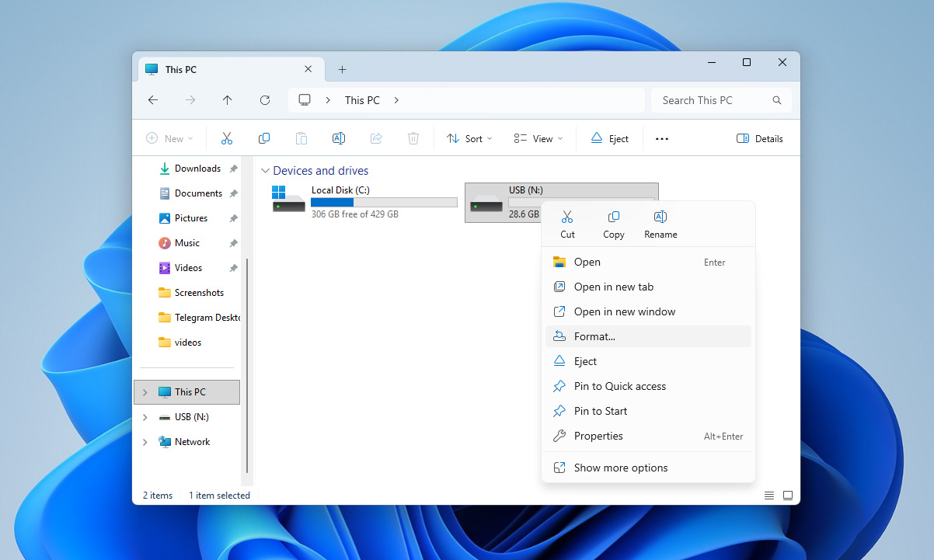This screenshot has height=560, width=934.
Task: Click the Rename icon in the context menu
Action: (x=660, y=224)
